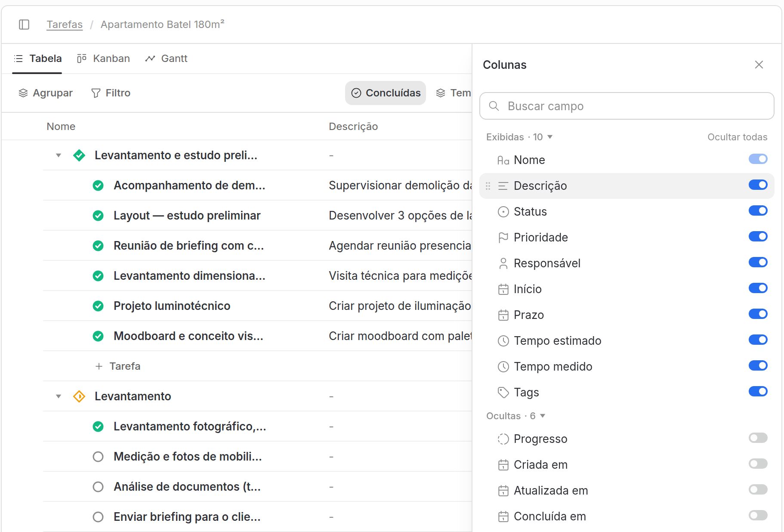Open the Agrupar options

46,93
